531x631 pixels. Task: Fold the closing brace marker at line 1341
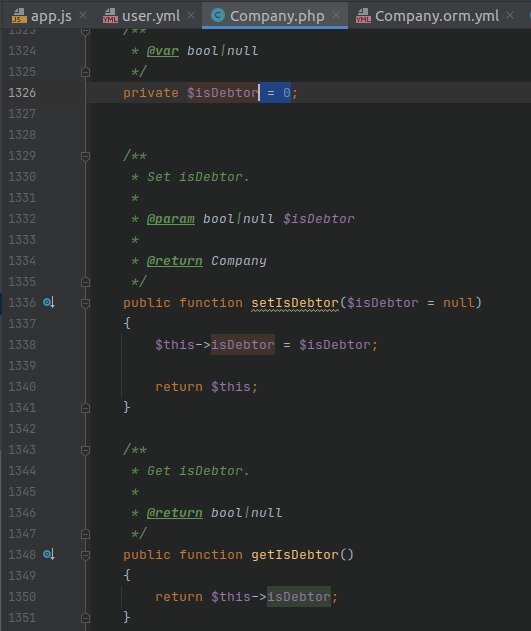85,408
